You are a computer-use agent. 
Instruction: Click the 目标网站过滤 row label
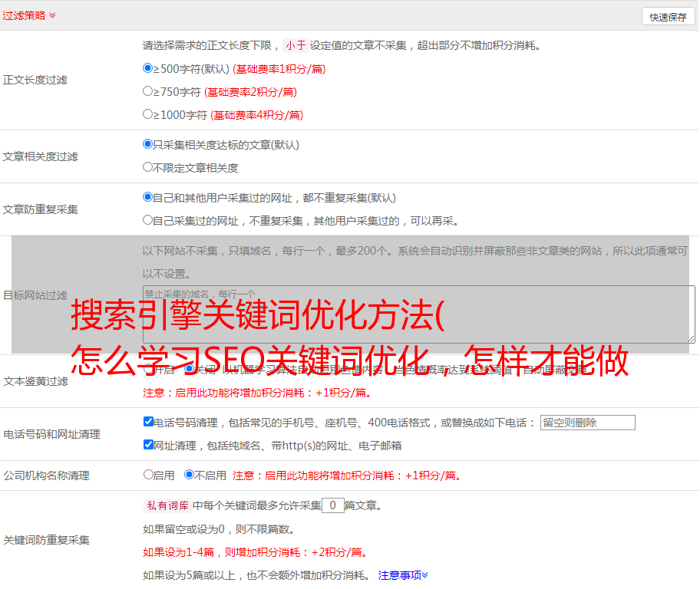tap(35, 295)
